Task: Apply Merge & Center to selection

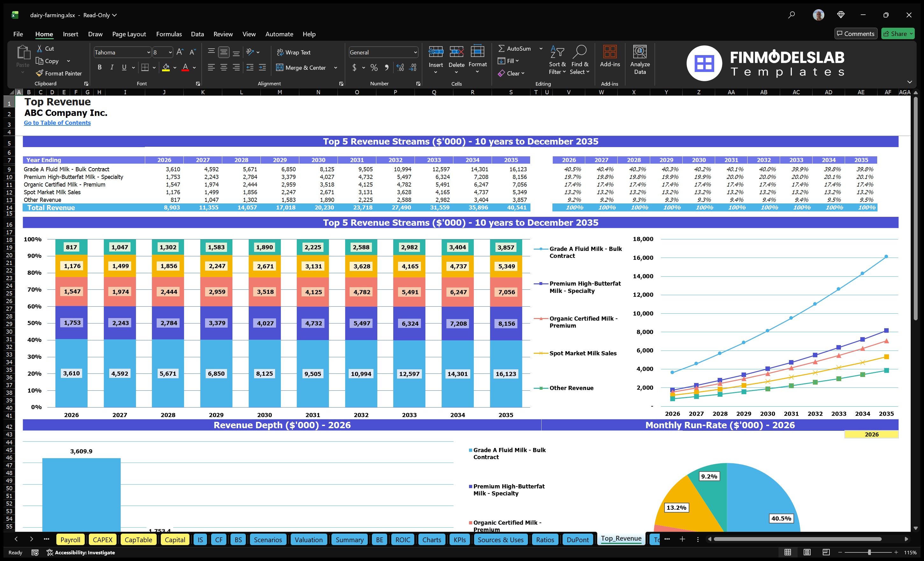Action: point(302,67)
